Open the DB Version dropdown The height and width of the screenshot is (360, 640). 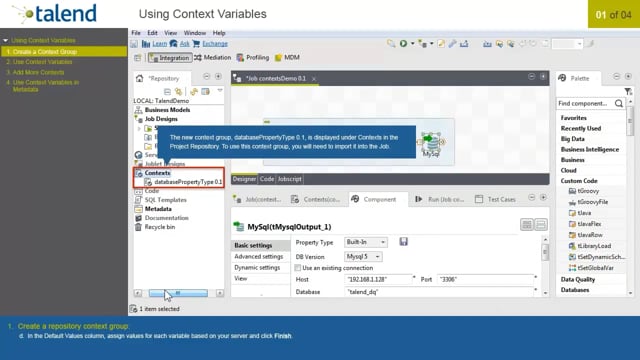pyautogui.click(x=363, y=256)
